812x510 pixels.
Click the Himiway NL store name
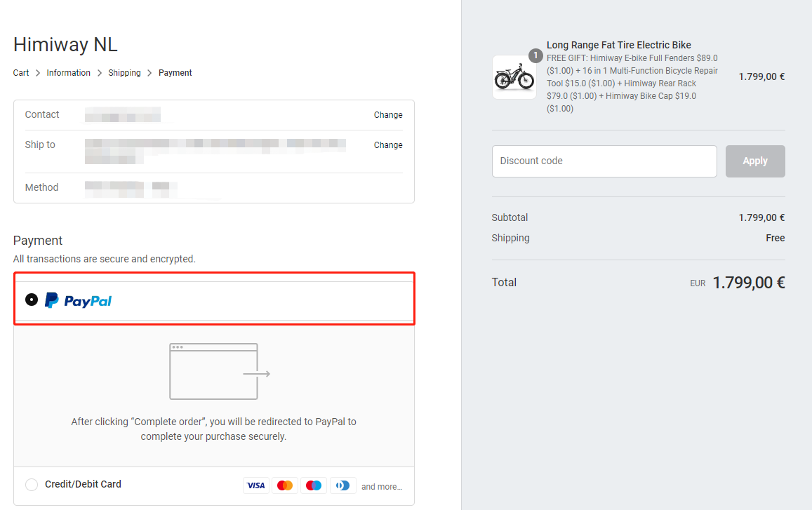click(x=65, y=44)
